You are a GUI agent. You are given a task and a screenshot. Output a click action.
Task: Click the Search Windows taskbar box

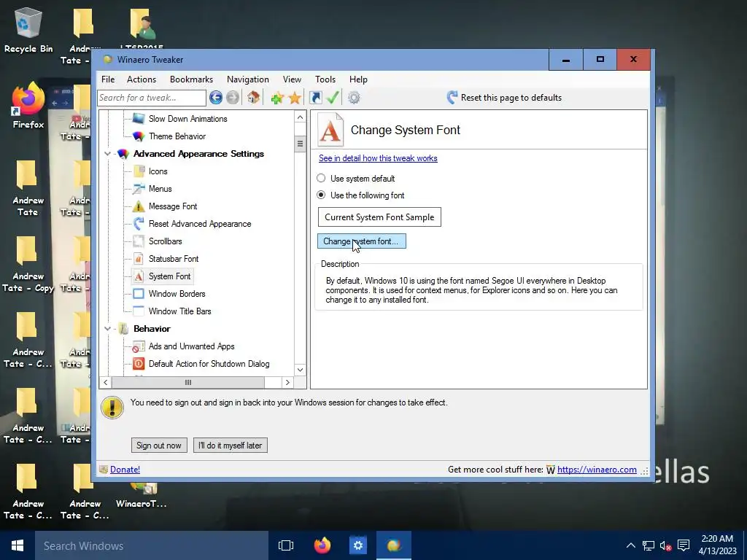click(152, 545)
